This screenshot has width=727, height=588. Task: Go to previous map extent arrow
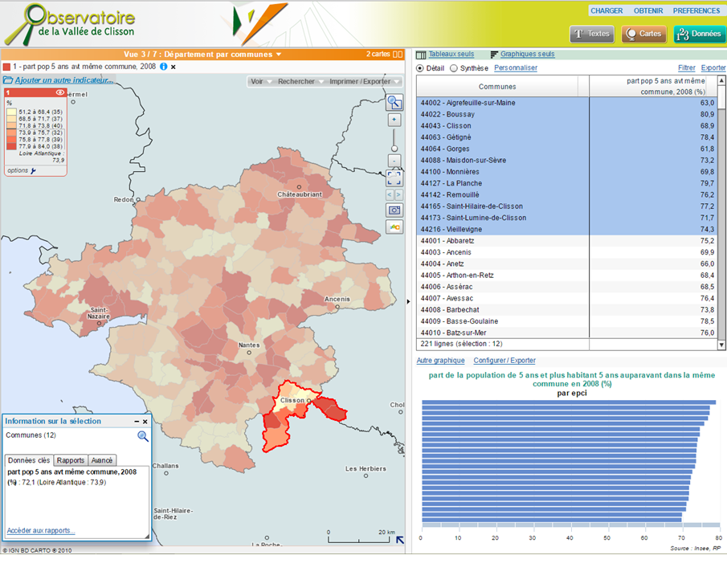(390, 194)
